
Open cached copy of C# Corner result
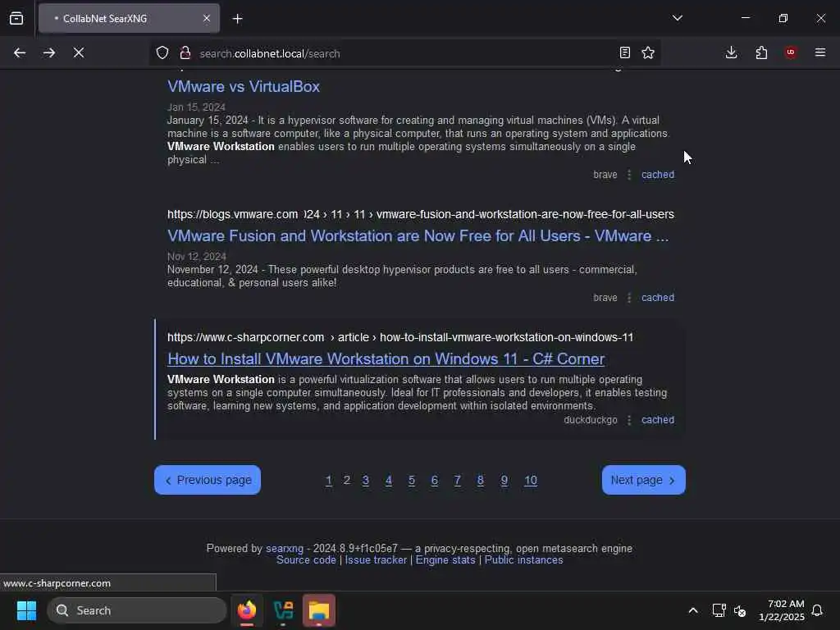pos(658,420)
